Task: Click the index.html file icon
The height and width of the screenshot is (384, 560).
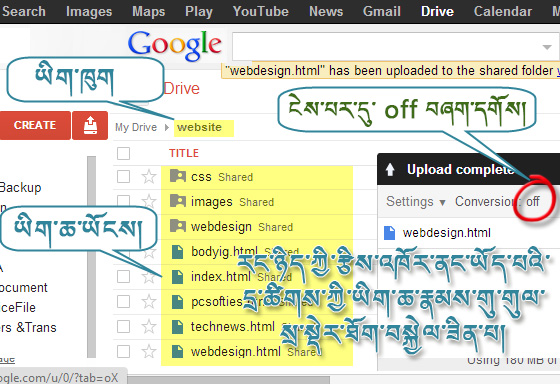Action: pos(178,276)
